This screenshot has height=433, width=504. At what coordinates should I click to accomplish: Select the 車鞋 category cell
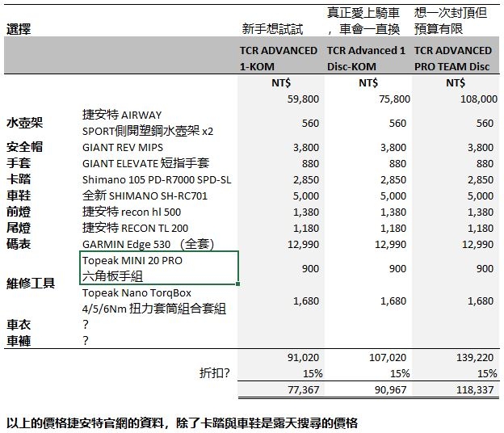point(19,195)
